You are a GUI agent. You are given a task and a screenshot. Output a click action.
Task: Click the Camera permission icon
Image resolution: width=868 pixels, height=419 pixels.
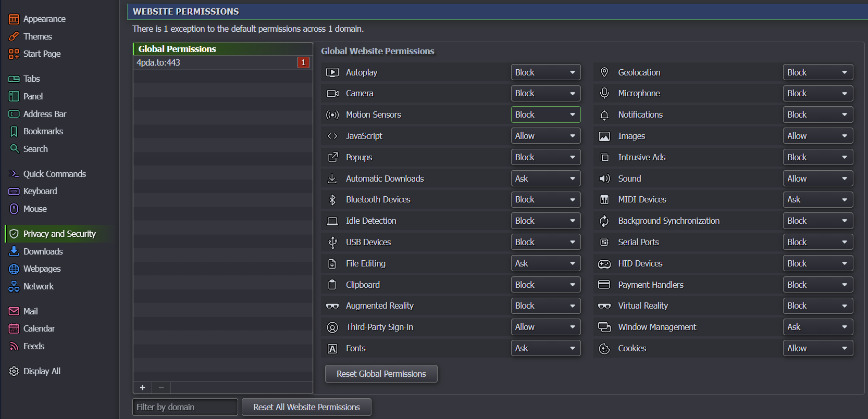coord(332,94)
